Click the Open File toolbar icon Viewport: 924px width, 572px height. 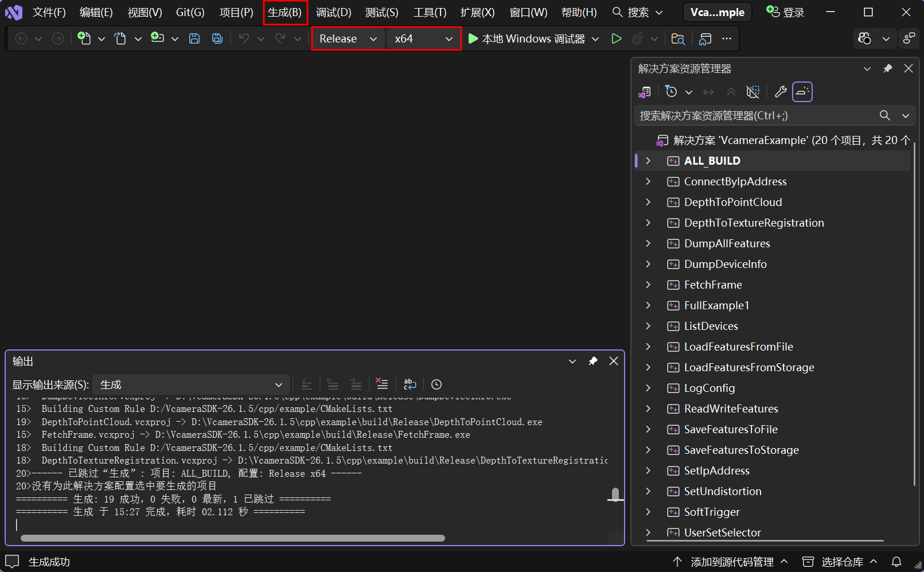tap(120, 38)
